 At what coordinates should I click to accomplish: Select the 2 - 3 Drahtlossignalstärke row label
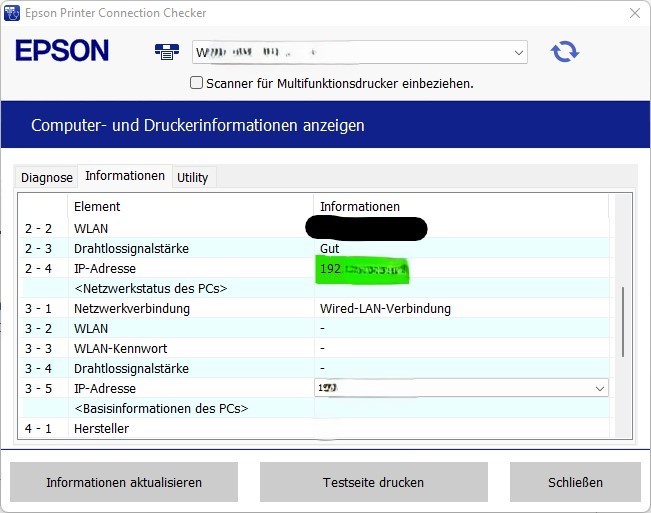[131, 248]
